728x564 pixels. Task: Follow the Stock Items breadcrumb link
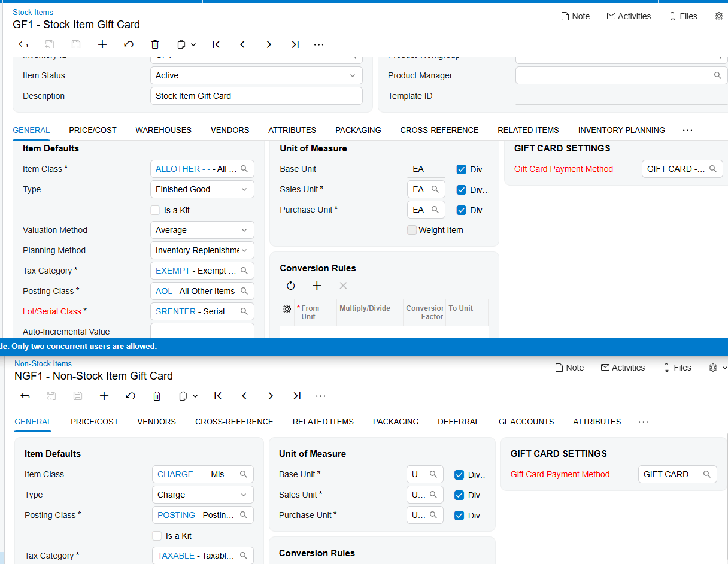[x=33, y=12]
